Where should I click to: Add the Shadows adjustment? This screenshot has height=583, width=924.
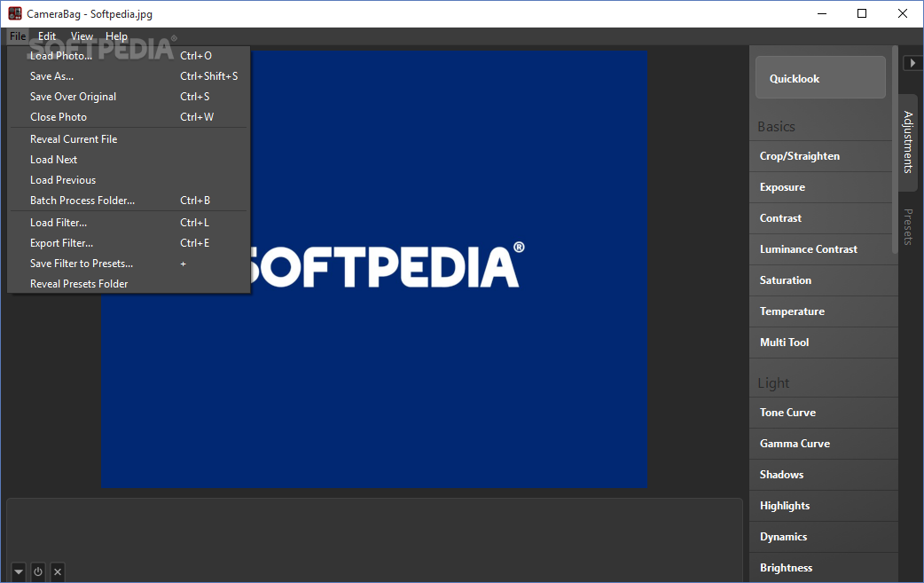point(823,475)
